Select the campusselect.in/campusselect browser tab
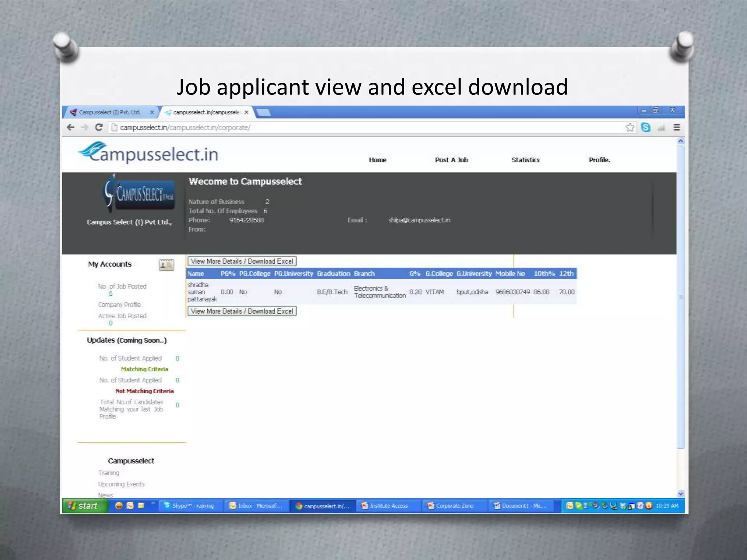The height and width of the screenshot is (560, 747). click(206, 112)
